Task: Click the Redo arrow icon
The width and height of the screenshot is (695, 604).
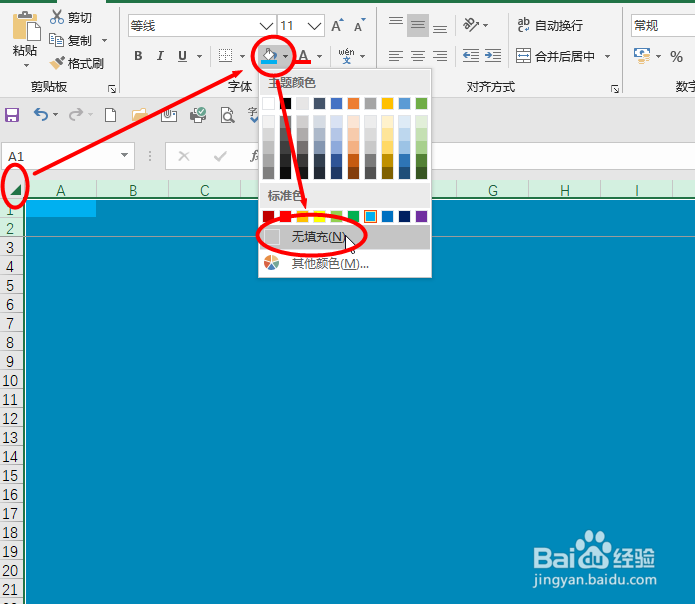Action: point(76,115)
